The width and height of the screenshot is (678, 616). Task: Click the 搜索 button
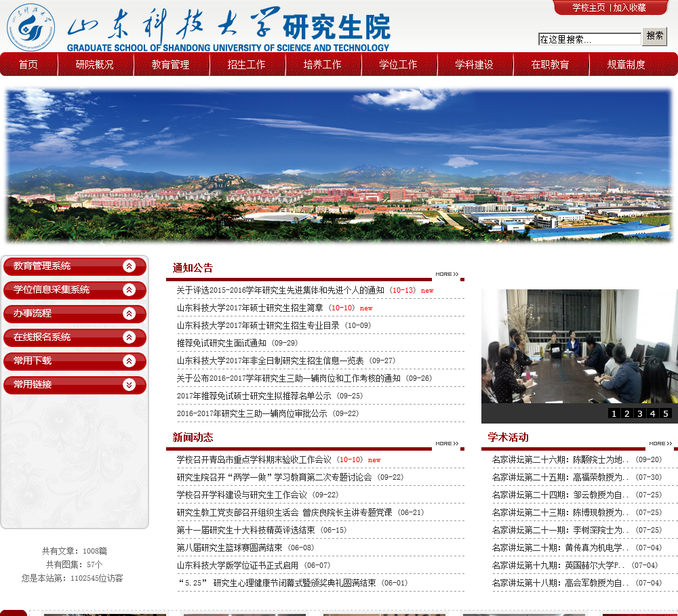coord(655,36)
